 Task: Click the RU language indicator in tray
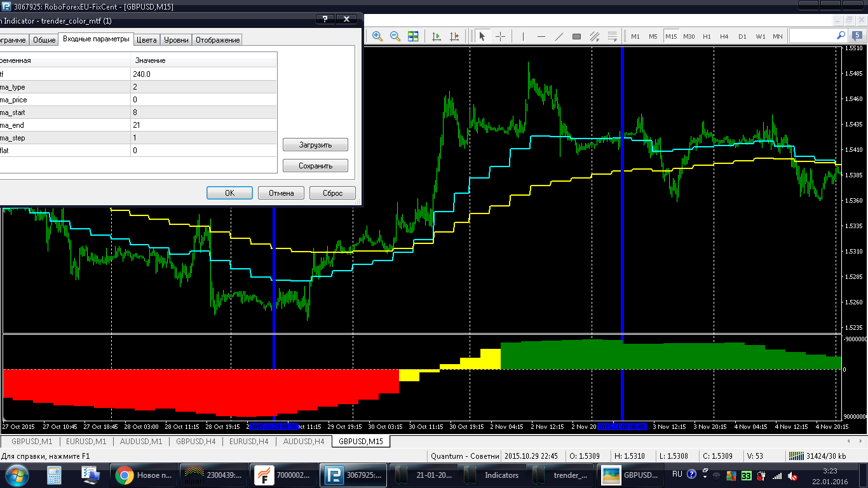tap(677, 474)
